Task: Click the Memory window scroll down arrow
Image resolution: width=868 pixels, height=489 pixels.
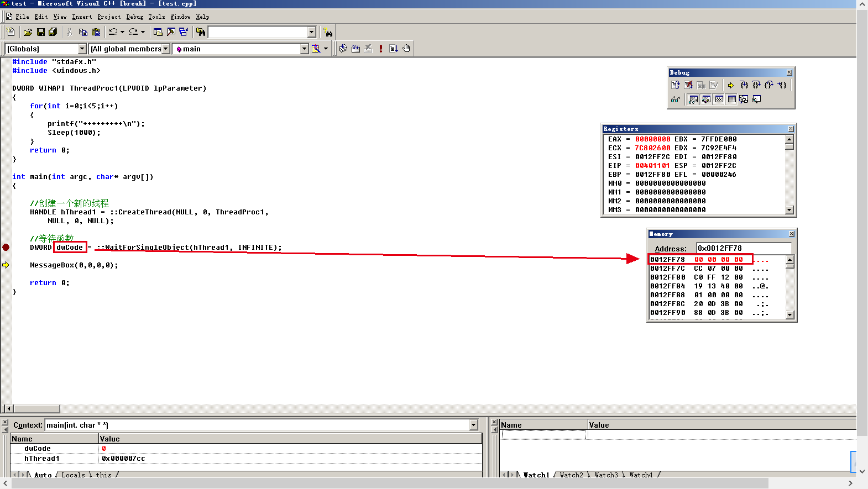Action: (x=790, y=315)
